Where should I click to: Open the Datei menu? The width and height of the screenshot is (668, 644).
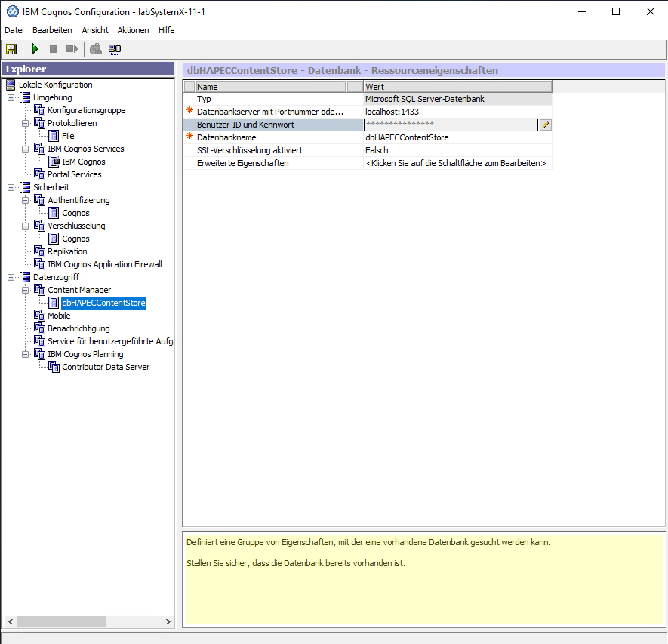point(14,30)
